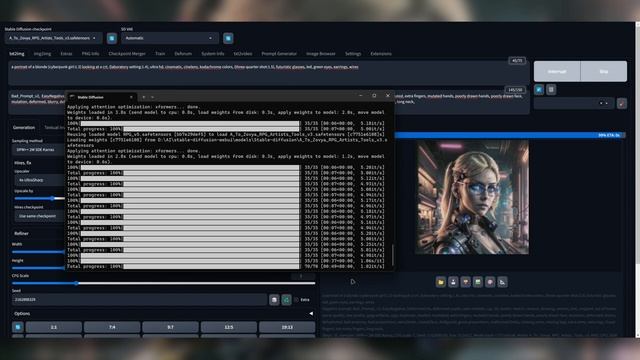The image size is (640, 360).
Task: Open the Train tab
Action: (x=160, y=53)
